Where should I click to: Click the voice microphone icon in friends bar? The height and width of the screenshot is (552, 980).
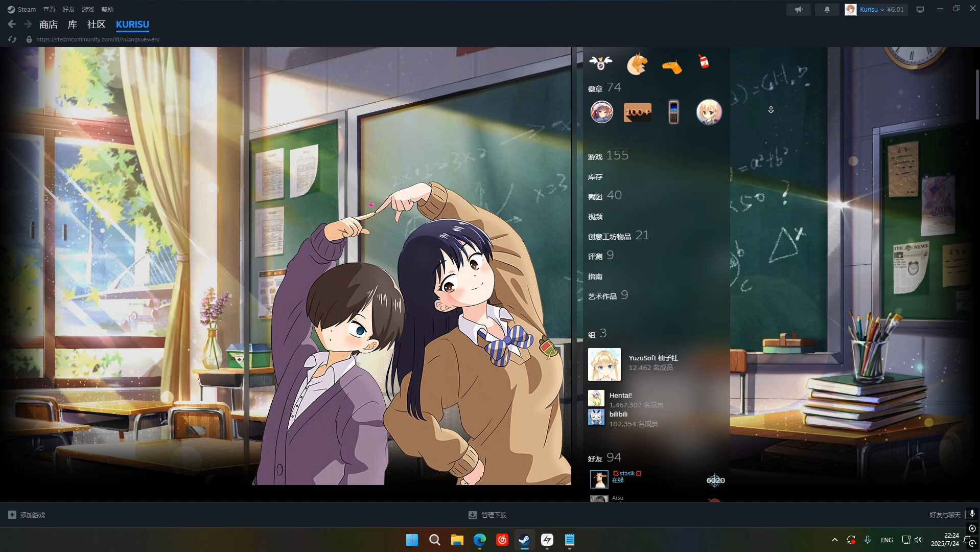[972, 514]
